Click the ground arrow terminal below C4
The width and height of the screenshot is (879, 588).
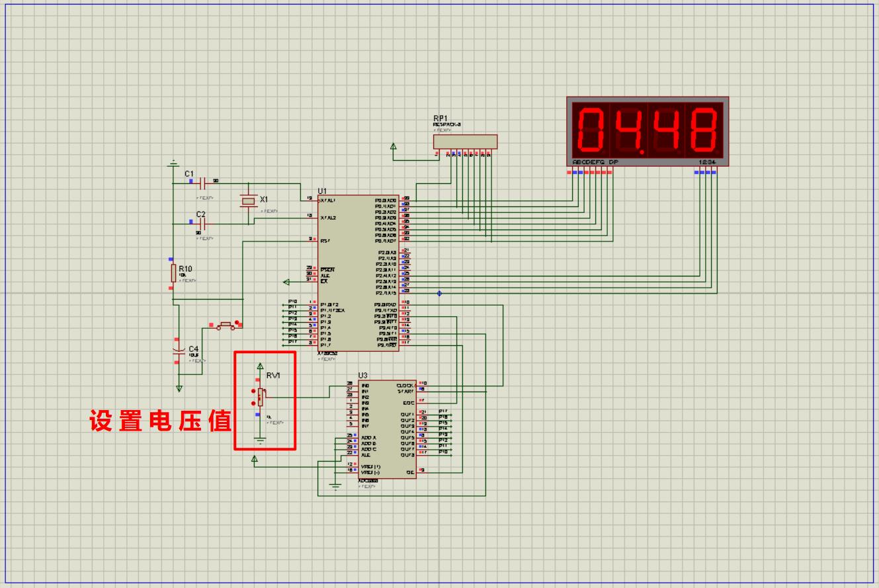[179, 388]
